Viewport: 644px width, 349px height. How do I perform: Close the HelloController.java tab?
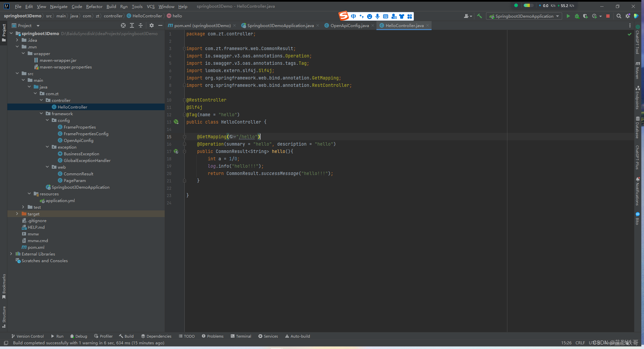click(428, 25)
